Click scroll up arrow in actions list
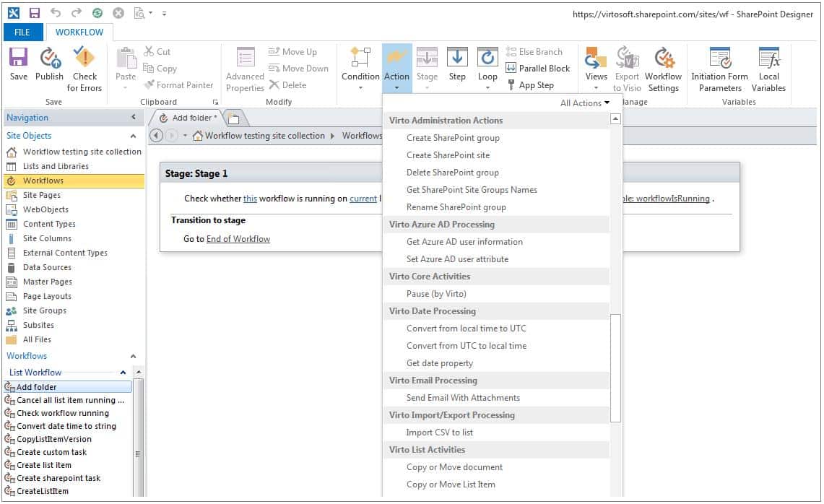Viewport: 824px width, 504px height. pyautogui.click(x=616, y=119)
